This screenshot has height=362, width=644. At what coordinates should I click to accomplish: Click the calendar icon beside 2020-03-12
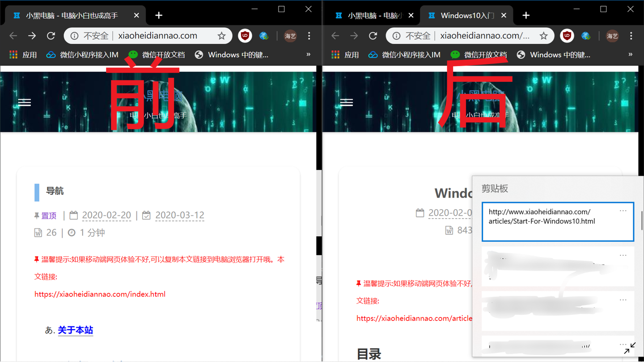tap(146, 215)
